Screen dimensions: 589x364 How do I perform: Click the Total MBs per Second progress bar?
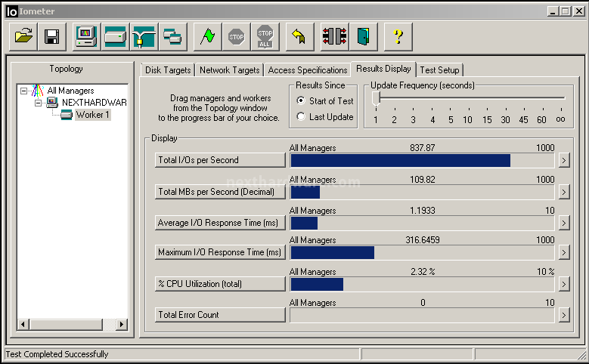click(x=422, y=192)
